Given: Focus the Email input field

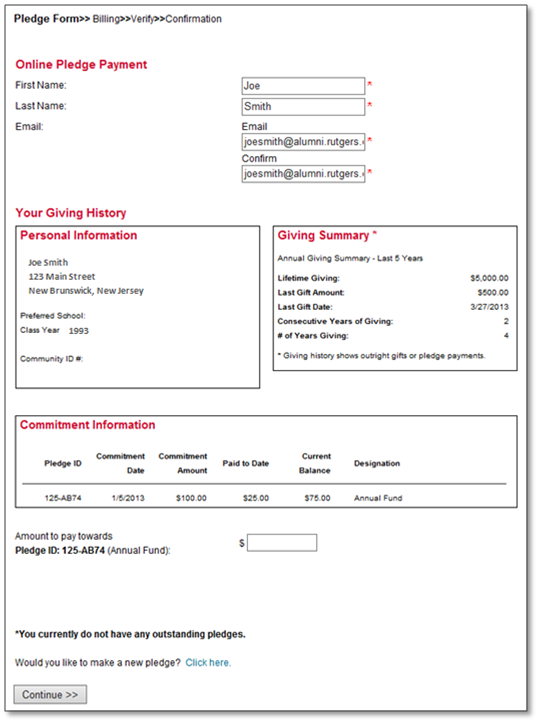Looking at the screenshot, I should [303, 142].
